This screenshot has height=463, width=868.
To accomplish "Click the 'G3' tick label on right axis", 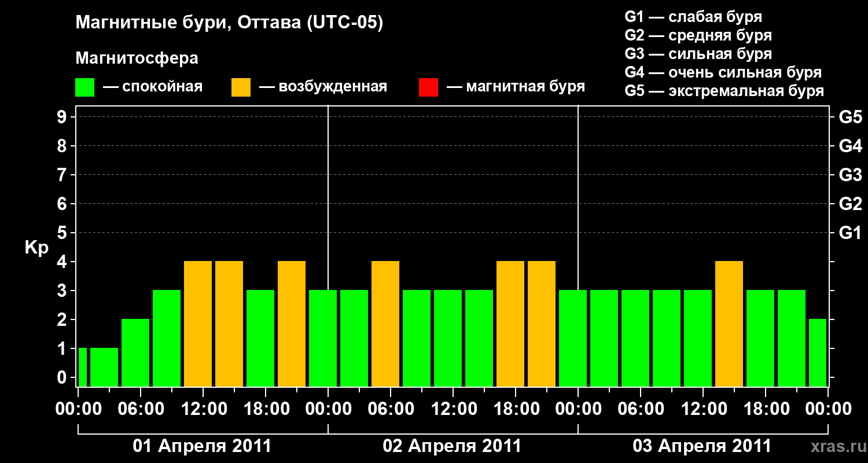I will pos(851,175).
